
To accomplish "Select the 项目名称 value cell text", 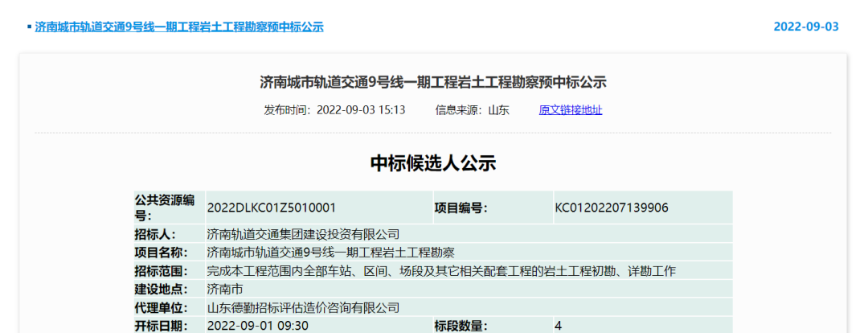I will 330,253.
